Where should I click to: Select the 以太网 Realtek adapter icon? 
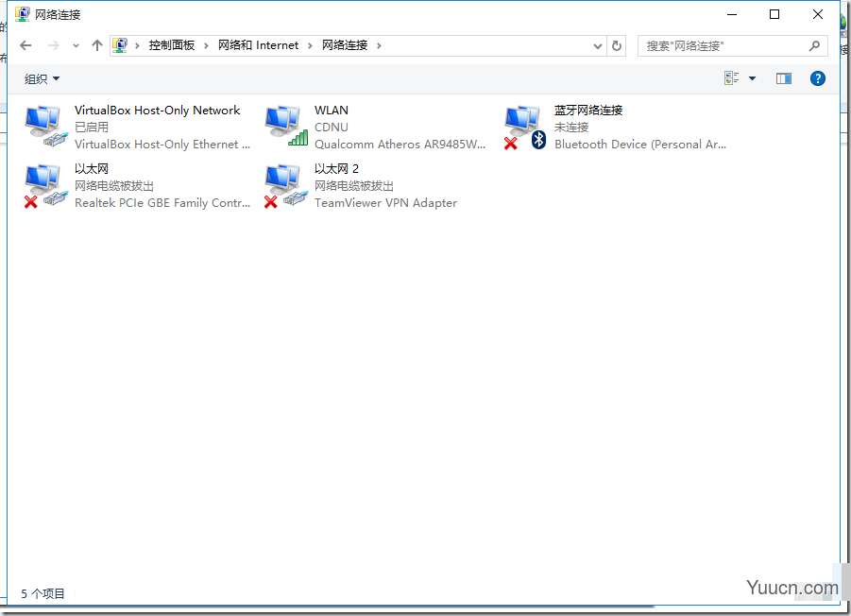click(46, 186)
